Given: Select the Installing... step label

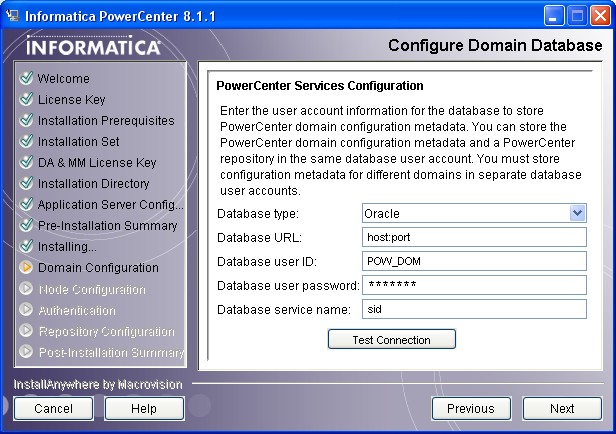Looking at the screenshot, I should (x=67, y=247).
